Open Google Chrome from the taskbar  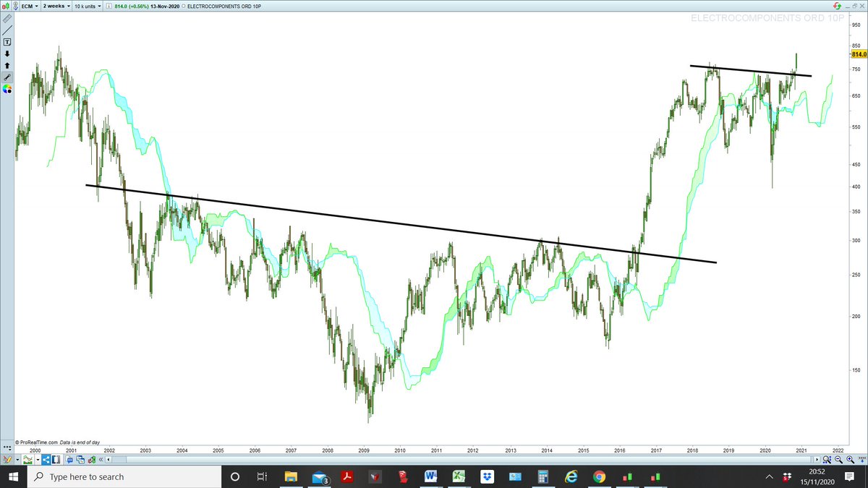click(x=599, y=477)
